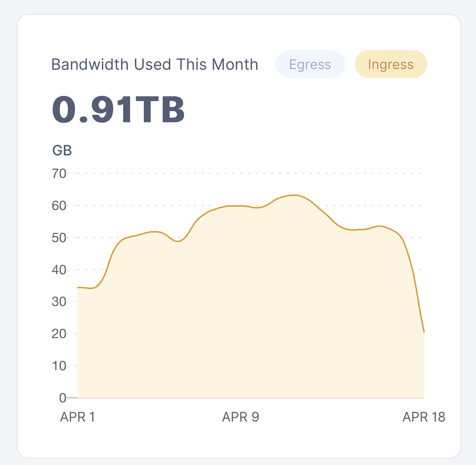Click the 20 y-axis tick label
The height and width of the screenshot is (465, 476).
(x=59, y=334)
